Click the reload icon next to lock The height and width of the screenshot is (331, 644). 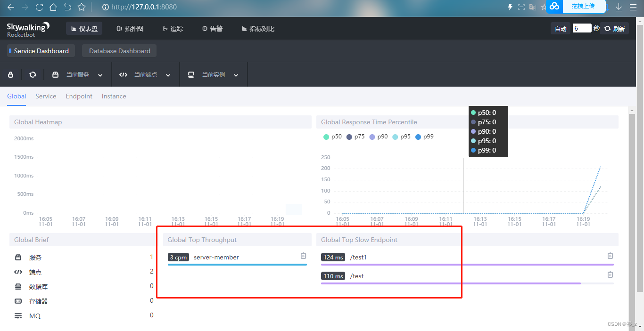pyautogui.click(x=33, y=75)
